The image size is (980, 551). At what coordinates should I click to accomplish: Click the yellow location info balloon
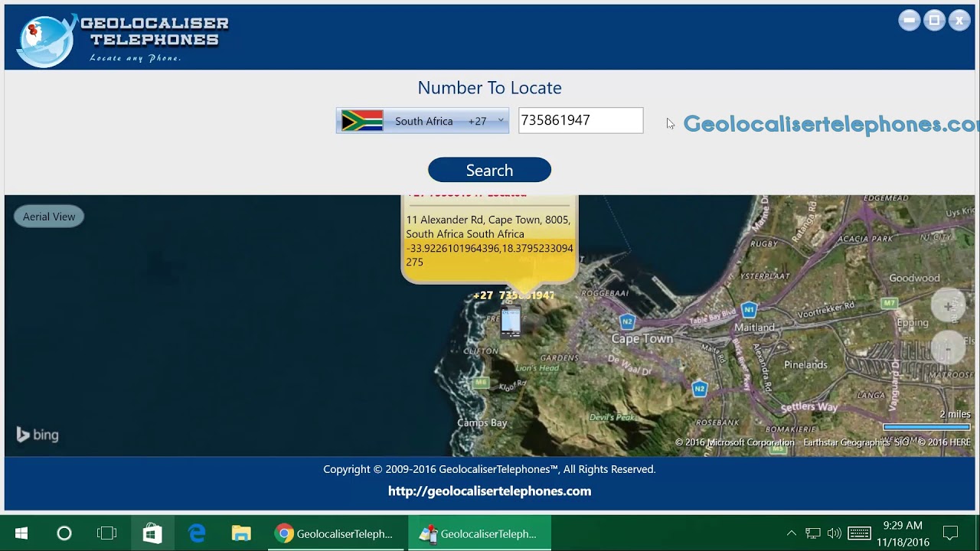pos(489,237)
